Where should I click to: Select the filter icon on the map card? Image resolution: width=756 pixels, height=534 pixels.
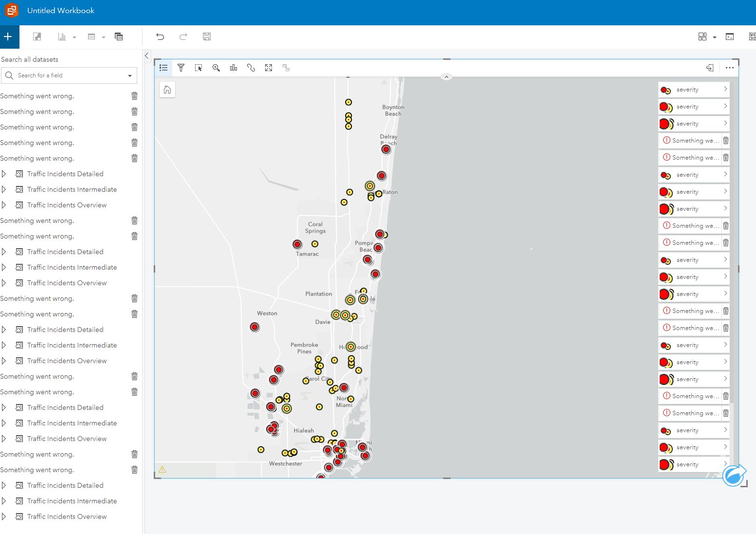tap(181, 68)
